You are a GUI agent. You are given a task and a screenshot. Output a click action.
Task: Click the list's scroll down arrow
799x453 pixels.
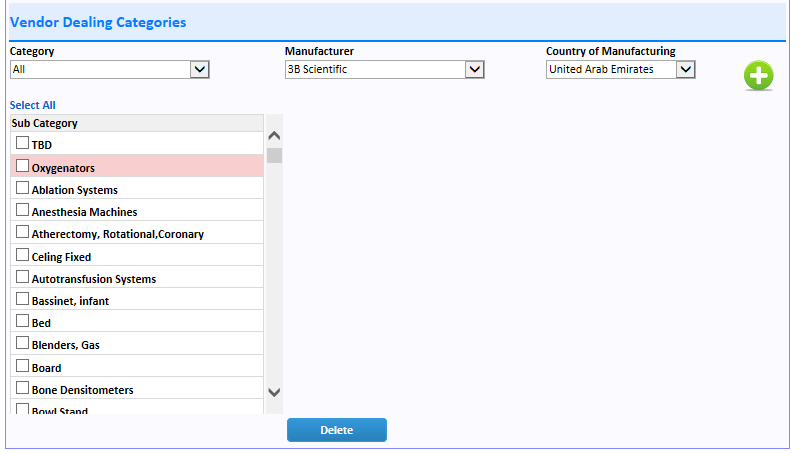(x=274, y=392)
